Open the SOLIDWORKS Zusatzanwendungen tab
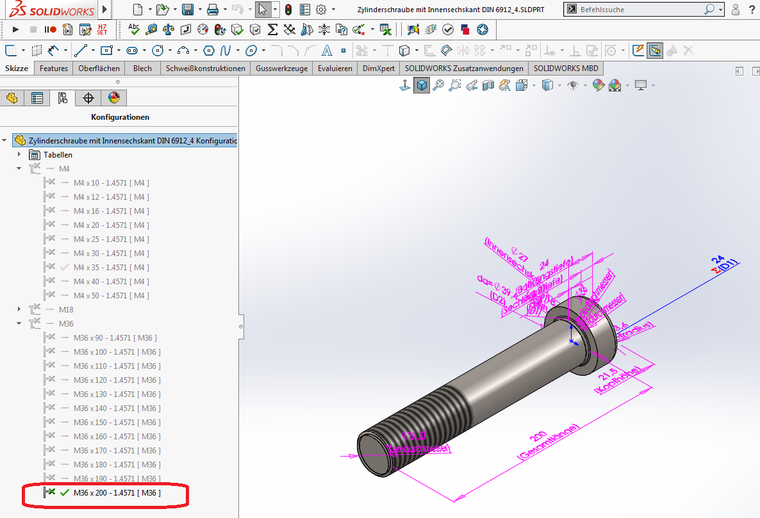Viewport: 760px width, 518px height. tap(464, 68)
